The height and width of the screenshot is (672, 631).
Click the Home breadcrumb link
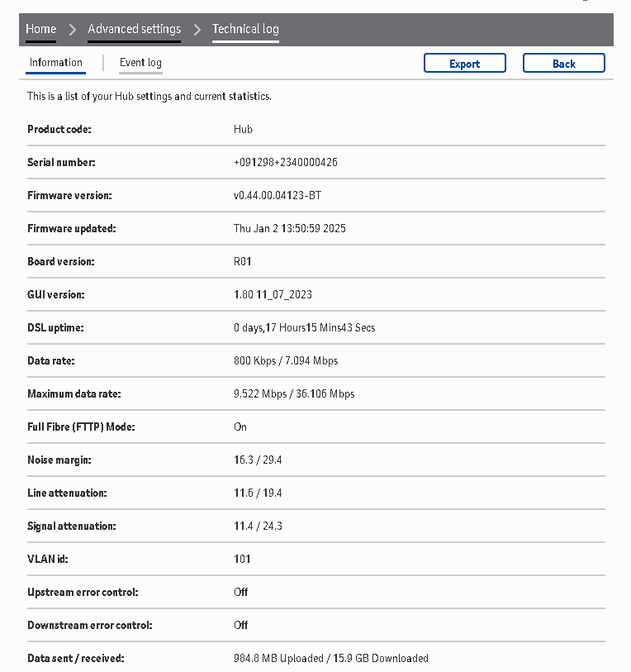tap(40, 30)
